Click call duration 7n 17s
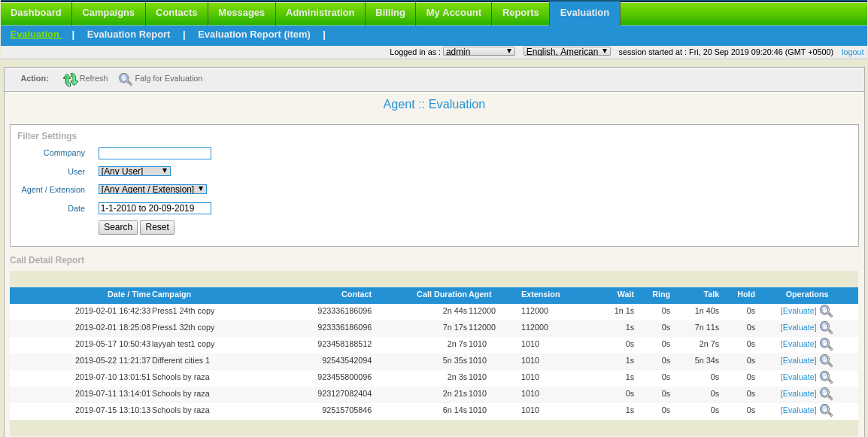This screenshot has width=868, height=437. point(454,327)
